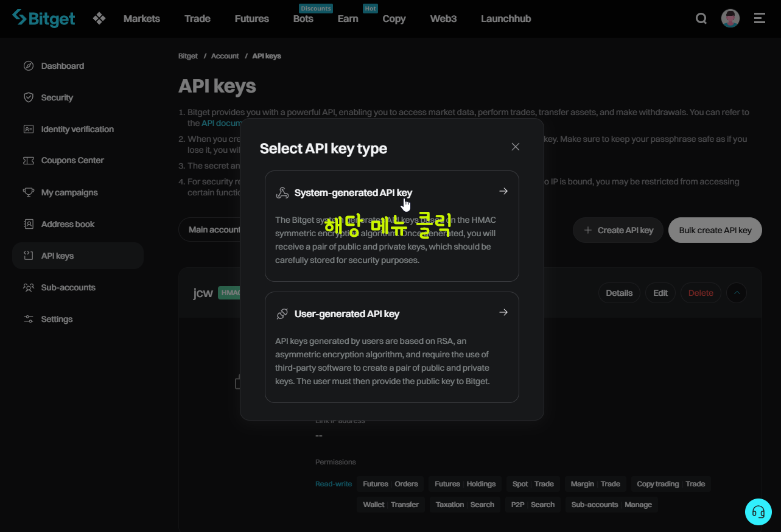781x532 pixels.
Task: Click the P2P Search permission tag
Action: point(533,505)
